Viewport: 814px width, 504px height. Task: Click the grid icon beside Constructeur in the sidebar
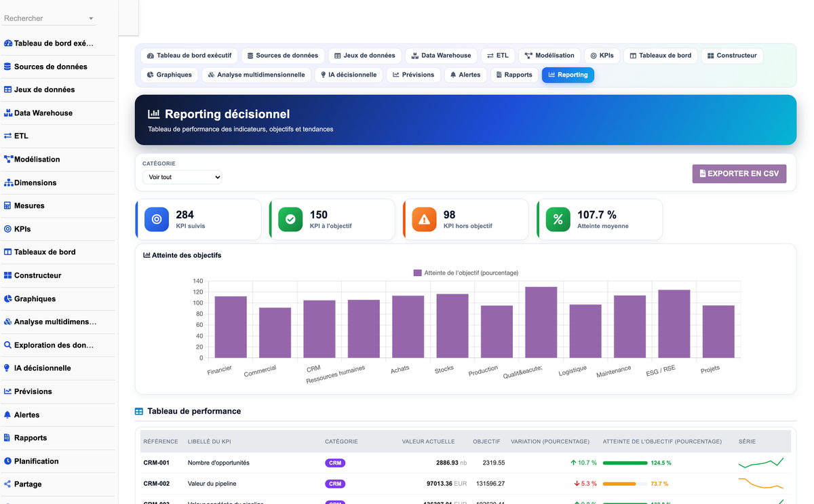(8, 275)
